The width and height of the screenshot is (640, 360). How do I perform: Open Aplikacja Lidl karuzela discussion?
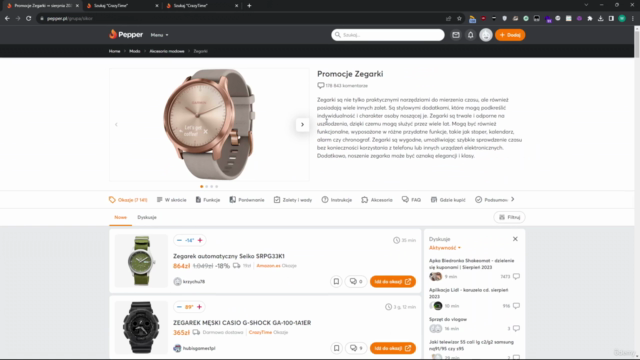tap(469, 293)
